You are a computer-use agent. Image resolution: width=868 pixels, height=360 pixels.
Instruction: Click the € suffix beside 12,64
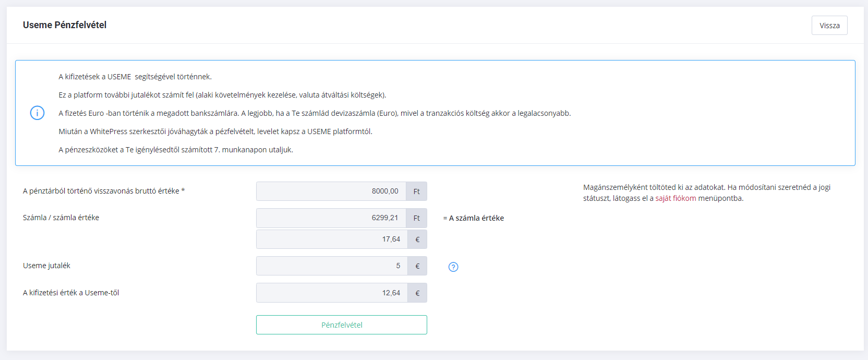tap(417, 293)
